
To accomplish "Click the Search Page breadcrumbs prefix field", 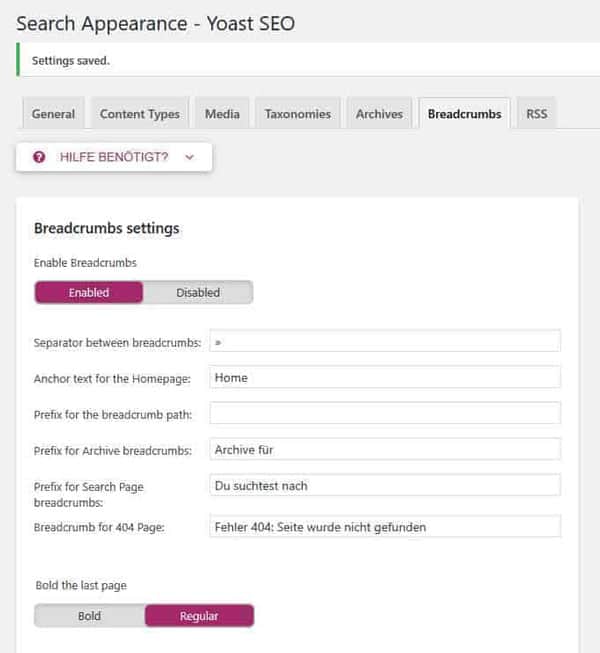I will pos(385,485).
